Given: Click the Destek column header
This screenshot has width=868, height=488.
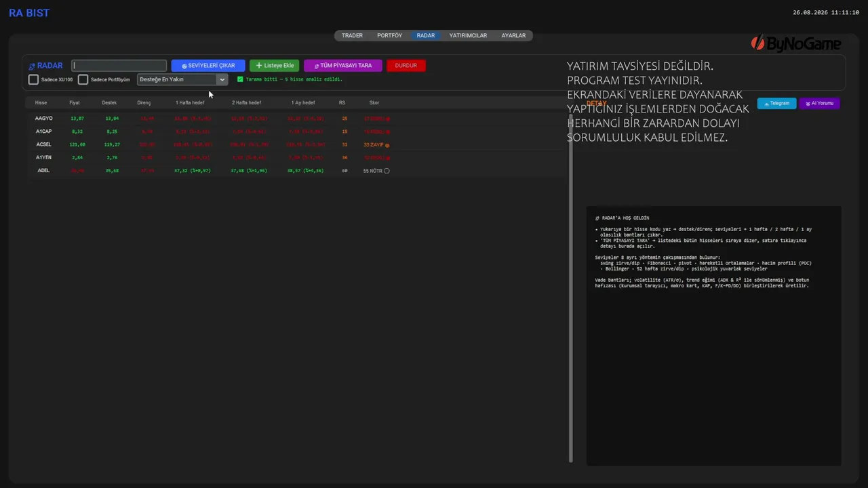Looking at the screenshot, I should (x=109, y=103).
